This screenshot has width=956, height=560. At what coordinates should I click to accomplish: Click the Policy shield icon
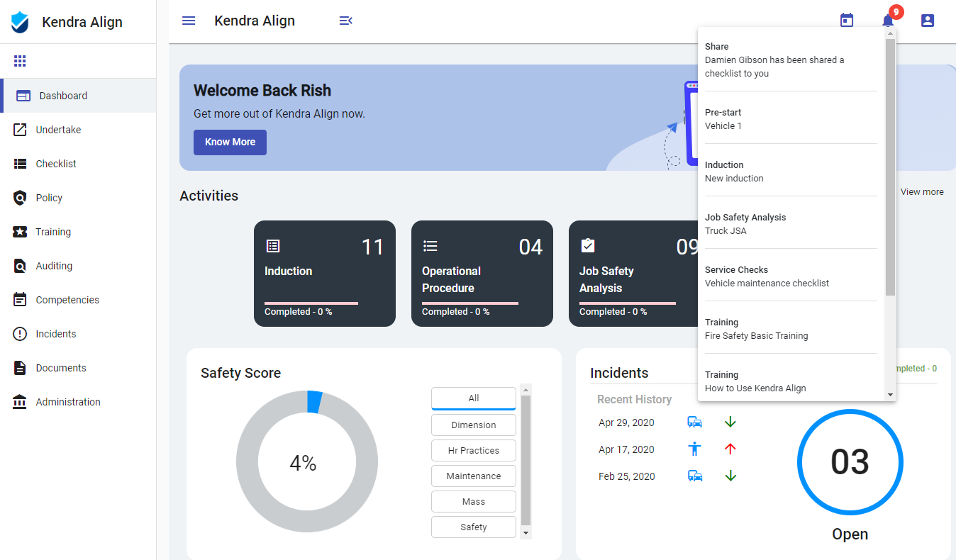pos(20,198)
